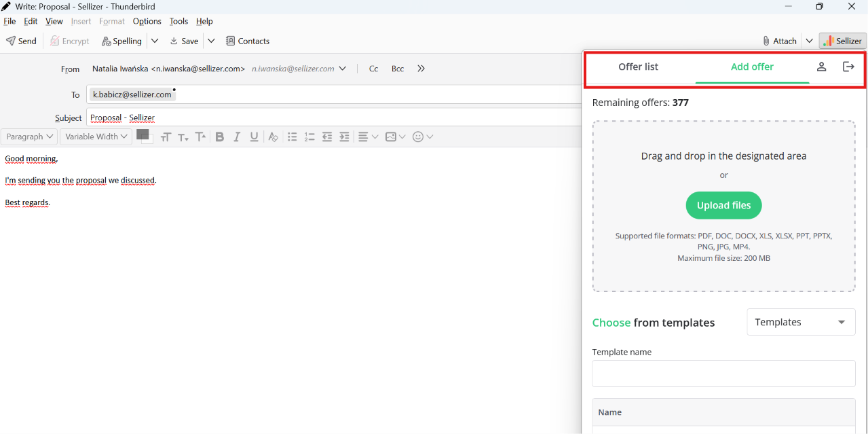This screenshot has height=434, width=868.
Task: Click the Template name input field
Action: tap(723, 374)
